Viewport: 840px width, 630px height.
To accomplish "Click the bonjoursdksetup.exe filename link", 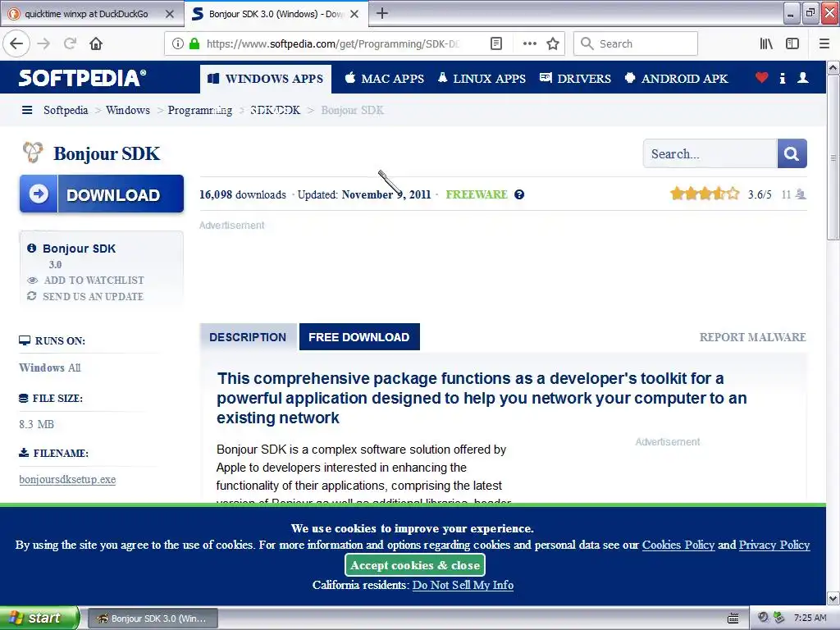I will (x=67, y=479).
